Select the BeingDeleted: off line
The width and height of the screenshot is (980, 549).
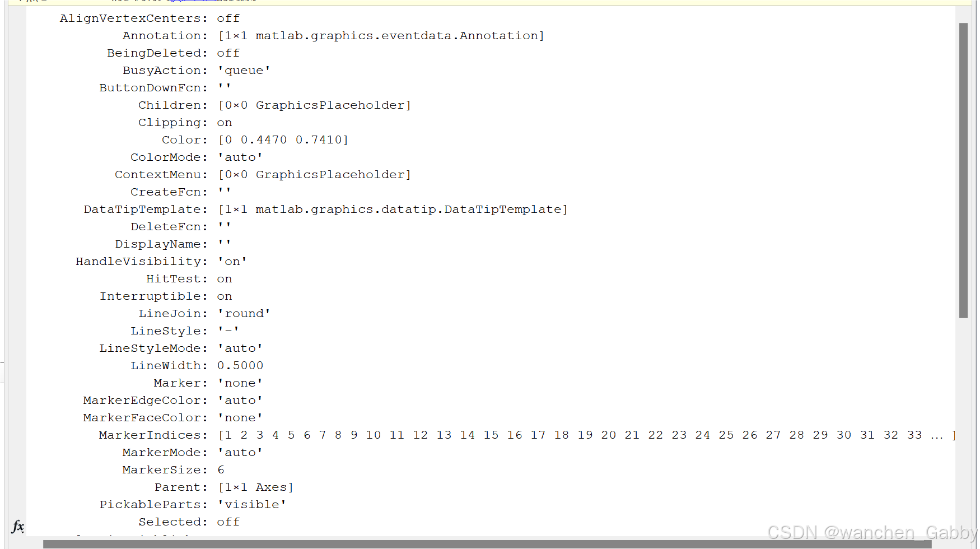click(173, 53)
